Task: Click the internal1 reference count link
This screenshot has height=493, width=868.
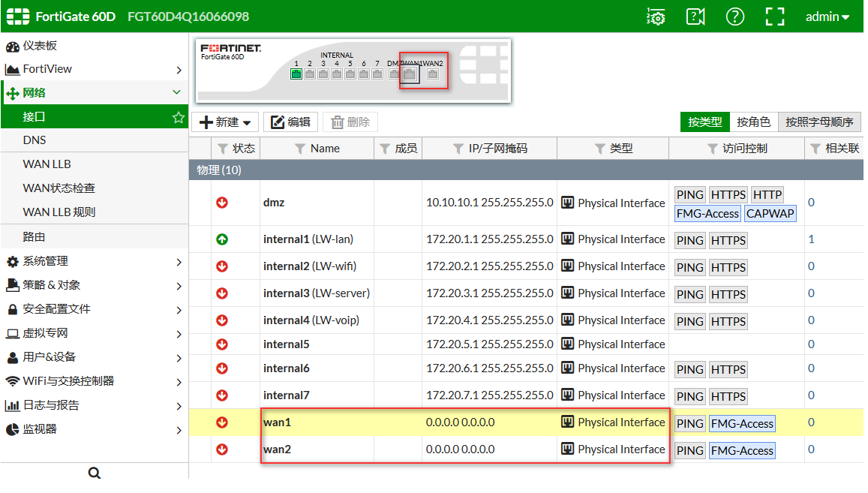Action: coord(811,239)
